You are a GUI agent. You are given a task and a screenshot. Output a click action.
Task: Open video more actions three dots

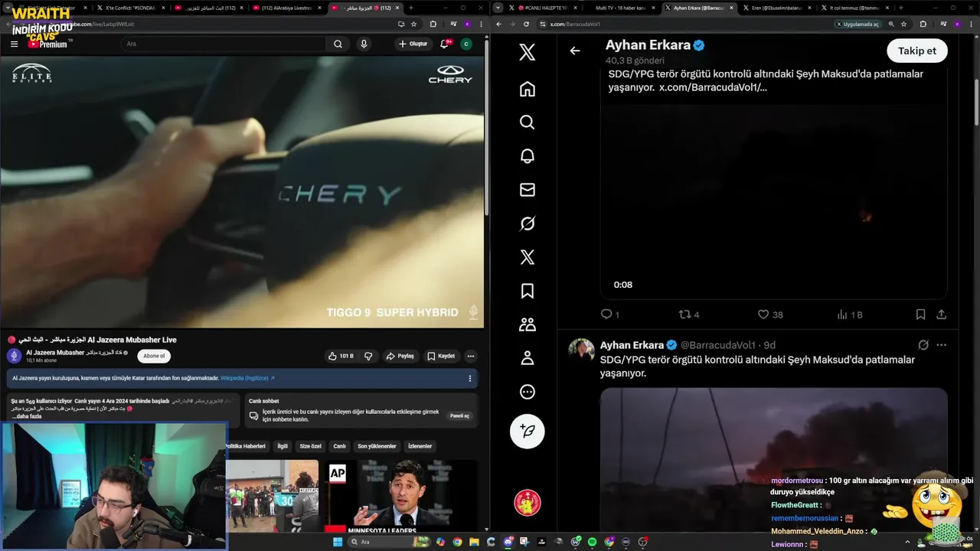coord(471,356)
